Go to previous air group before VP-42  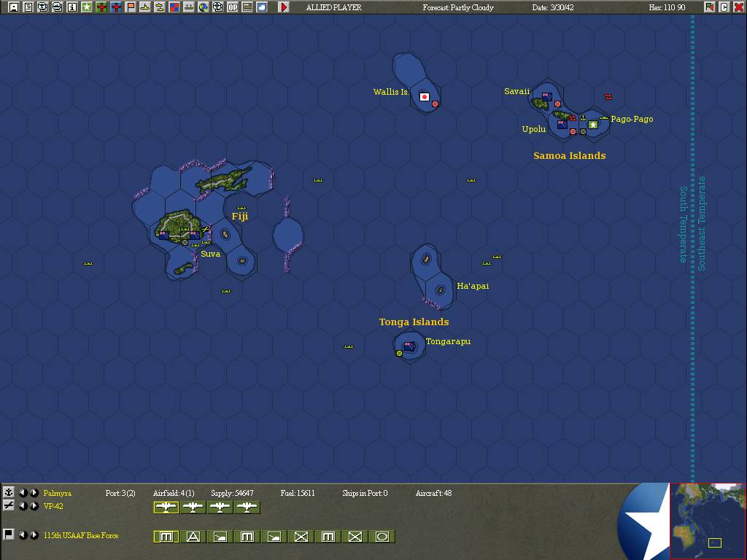(23, 506)
